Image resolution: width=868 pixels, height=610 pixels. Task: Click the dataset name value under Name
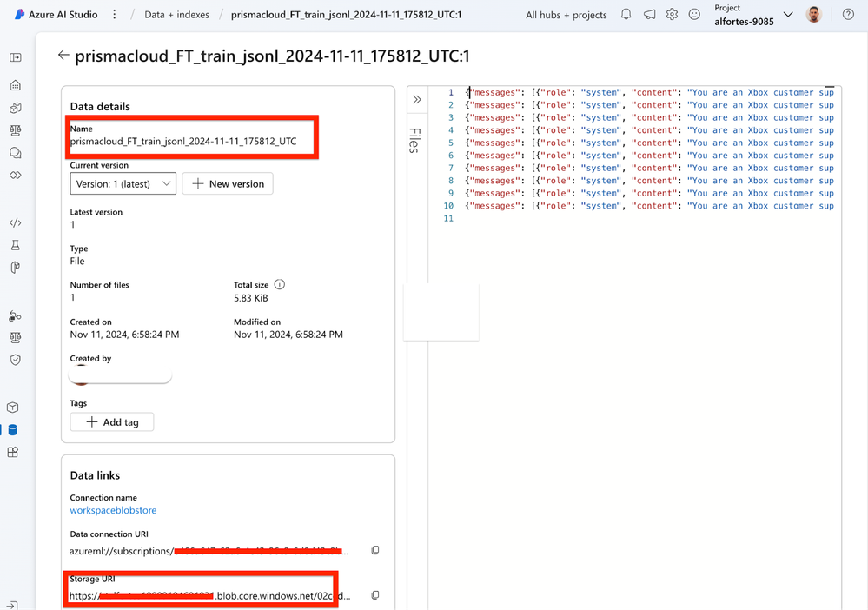pos(183,141)
